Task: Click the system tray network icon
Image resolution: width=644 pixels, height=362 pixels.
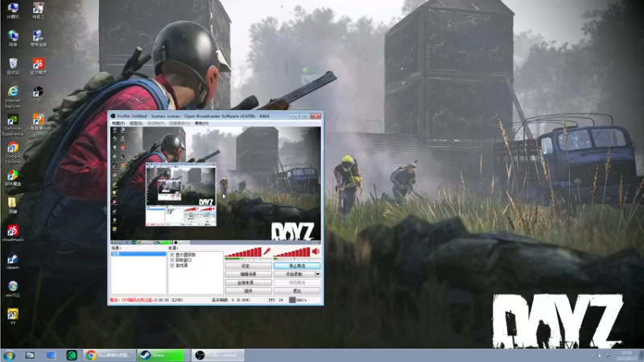Action: pos(609,356)
